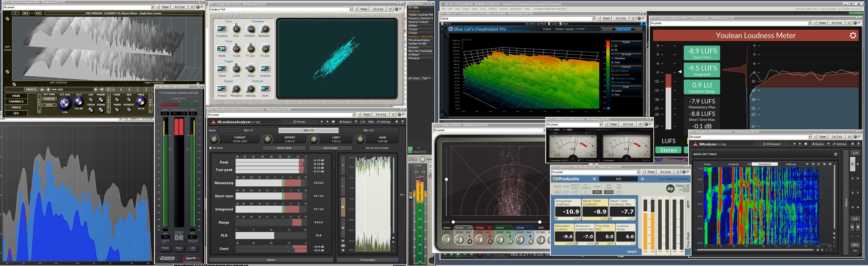868x266 pixels.
Task: Click Oscarizor question mark help button
Action: [x=15, y=13]
